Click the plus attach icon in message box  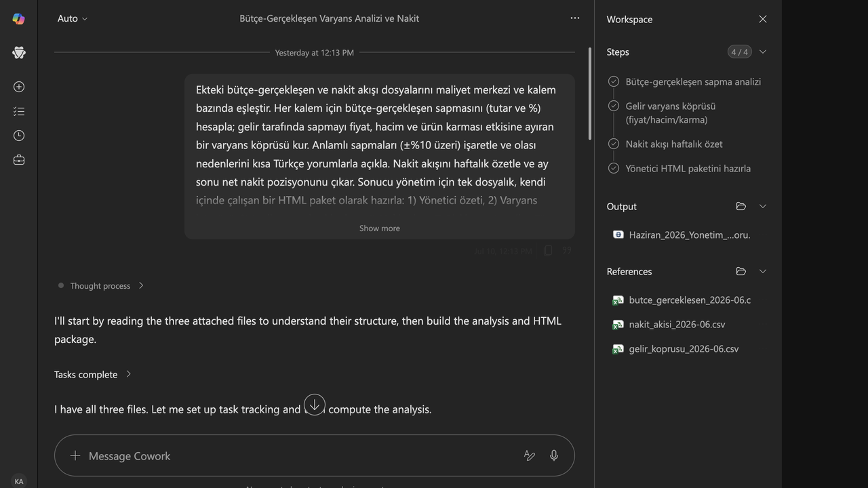coord(75,455)
